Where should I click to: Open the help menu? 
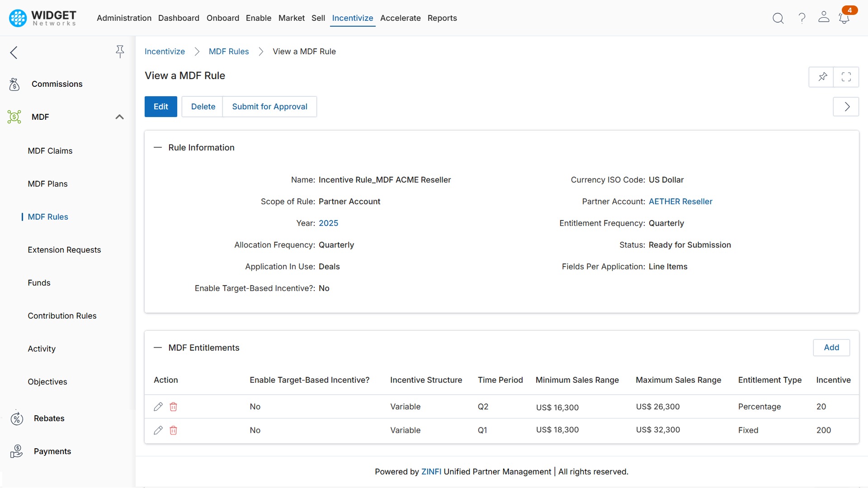point(801,18)
